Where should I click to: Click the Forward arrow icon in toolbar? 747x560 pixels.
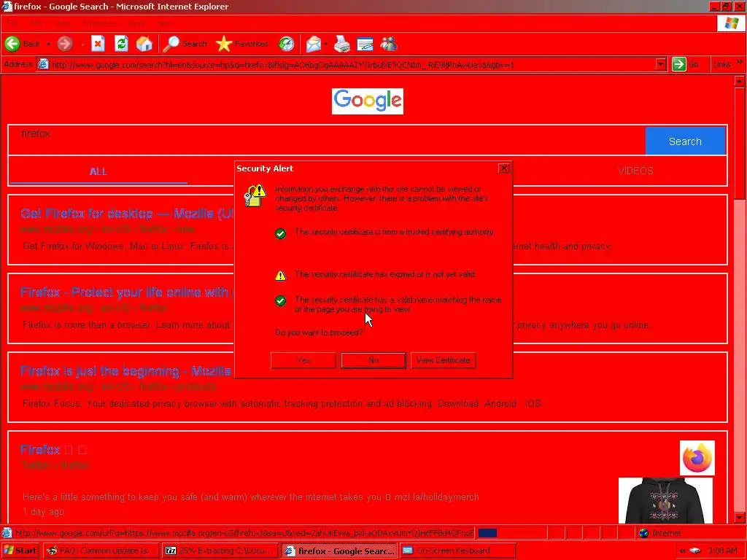coord(65,44)
